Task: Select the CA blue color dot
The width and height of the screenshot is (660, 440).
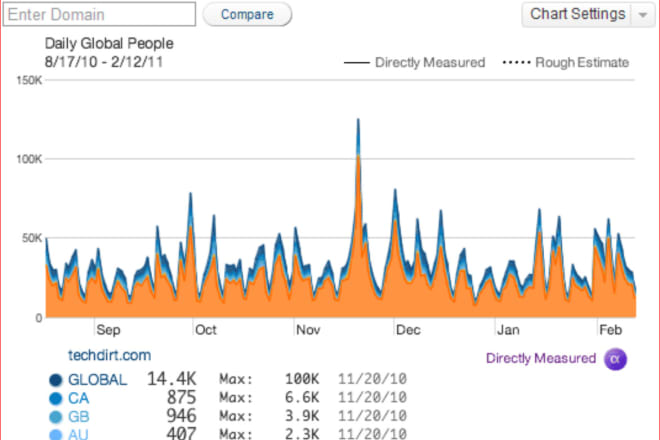Action: coord(56,398)
